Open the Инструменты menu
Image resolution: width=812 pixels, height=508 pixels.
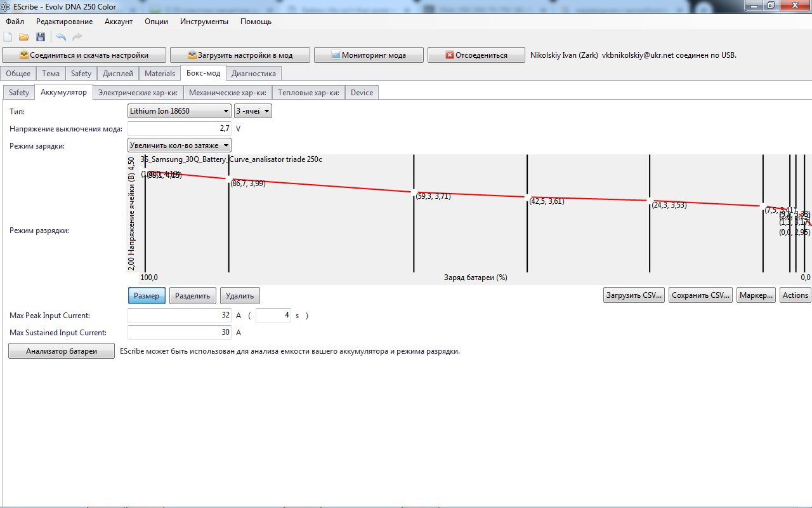(x=204, y=22)
